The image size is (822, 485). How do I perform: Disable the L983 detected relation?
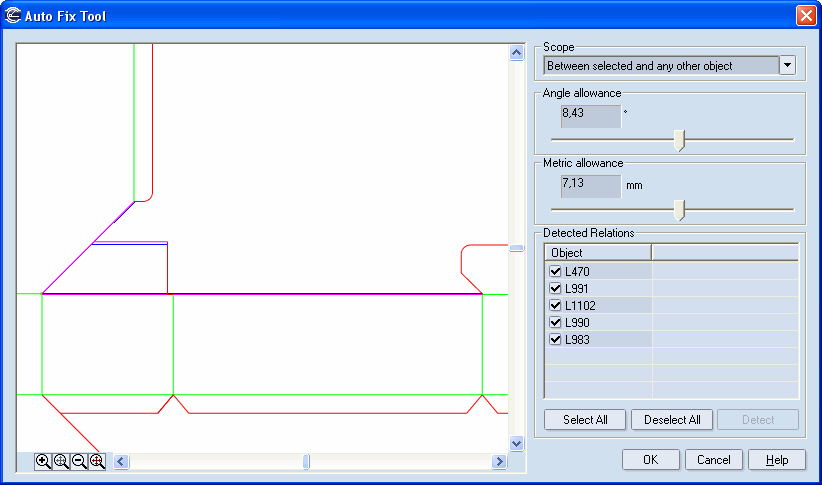[556, 340]
